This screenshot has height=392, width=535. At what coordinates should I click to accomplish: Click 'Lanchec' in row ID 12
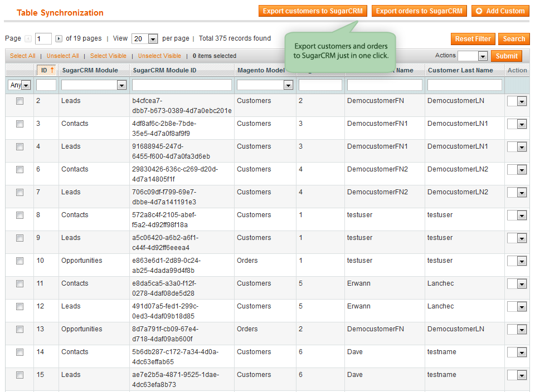click(440, 306)
